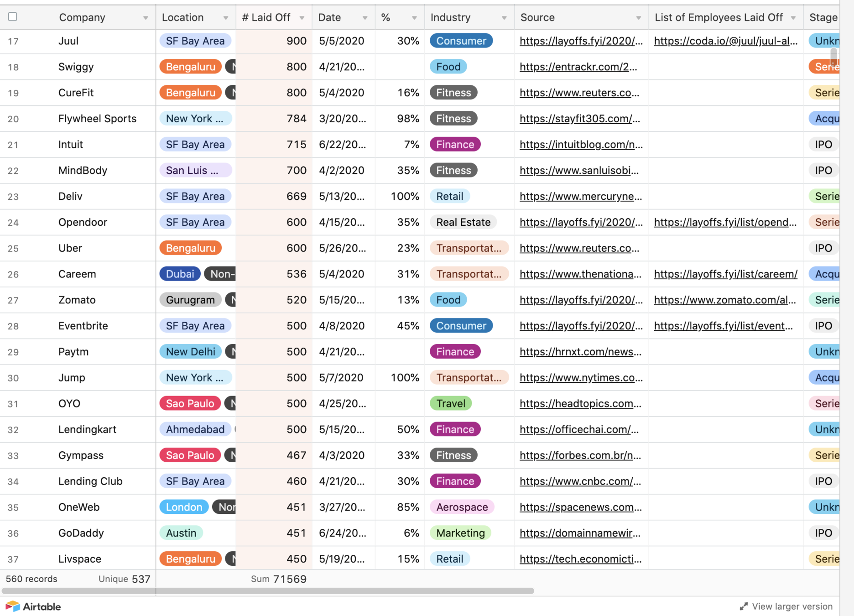Image resolution: width=854 pixels, height=616 pixels.
Task: Open GoDaddy domainnamewire source link
Action: (x=580, y=533)
